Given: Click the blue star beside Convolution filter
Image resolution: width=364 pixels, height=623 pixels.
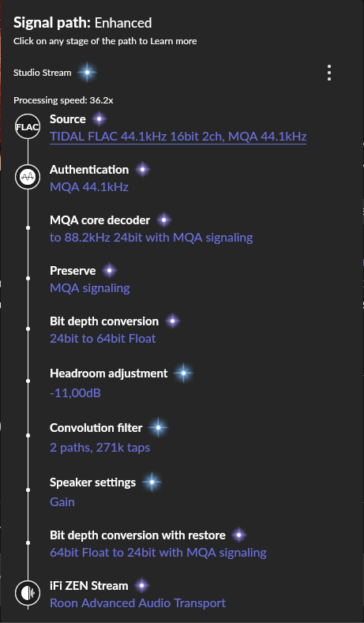Looking at the screenshot, I should [x=158, y=427].
